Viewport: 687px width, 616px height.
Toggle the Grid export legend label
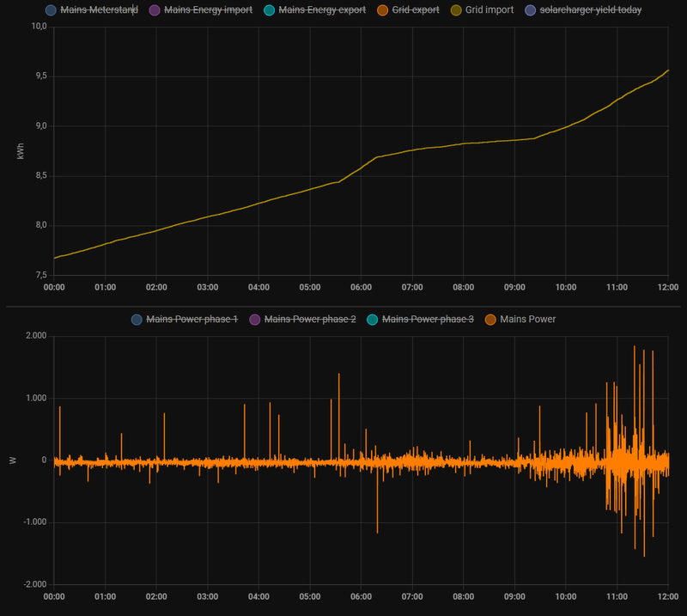pos(416,9)
